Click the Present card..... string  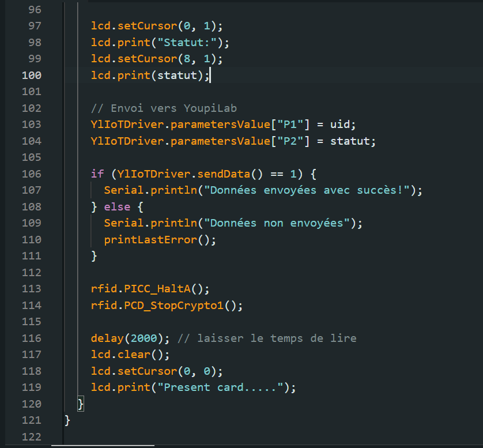220,387
